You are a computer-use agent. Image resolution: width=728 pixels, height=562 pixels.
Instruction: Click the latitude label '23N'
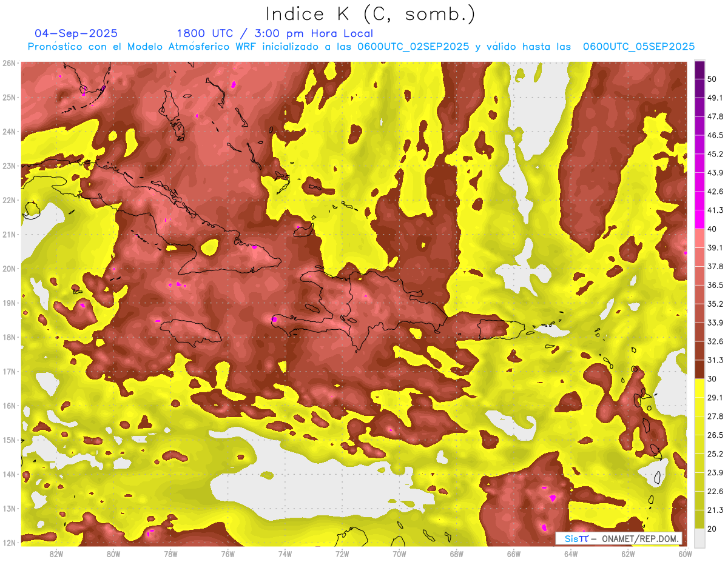pos(9,166)
